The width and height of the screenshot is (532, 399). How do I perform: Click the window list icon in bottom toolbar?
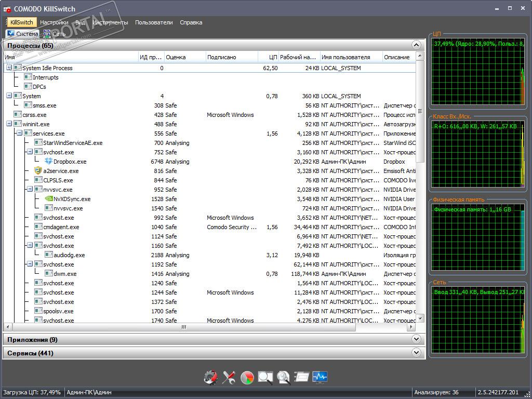302,377
